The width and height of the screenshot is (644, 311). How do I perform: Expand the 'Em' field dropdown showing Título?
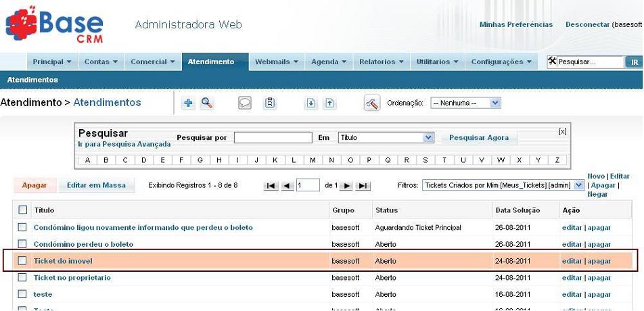click(x=428, y=138)
